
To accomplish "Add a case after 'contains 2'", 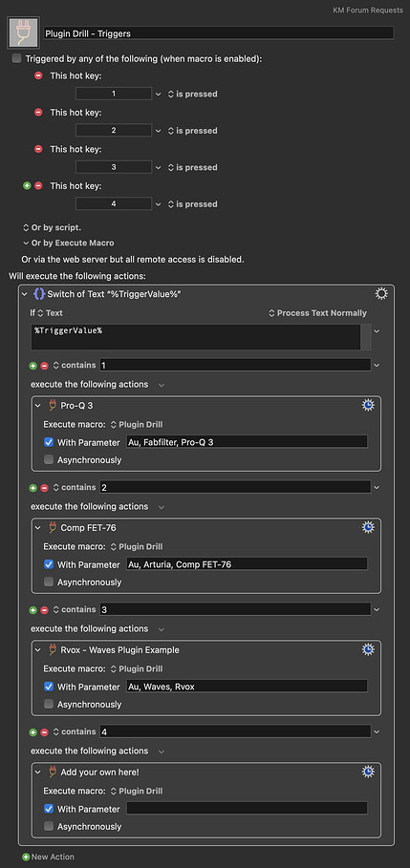I will tap(33, 488).
